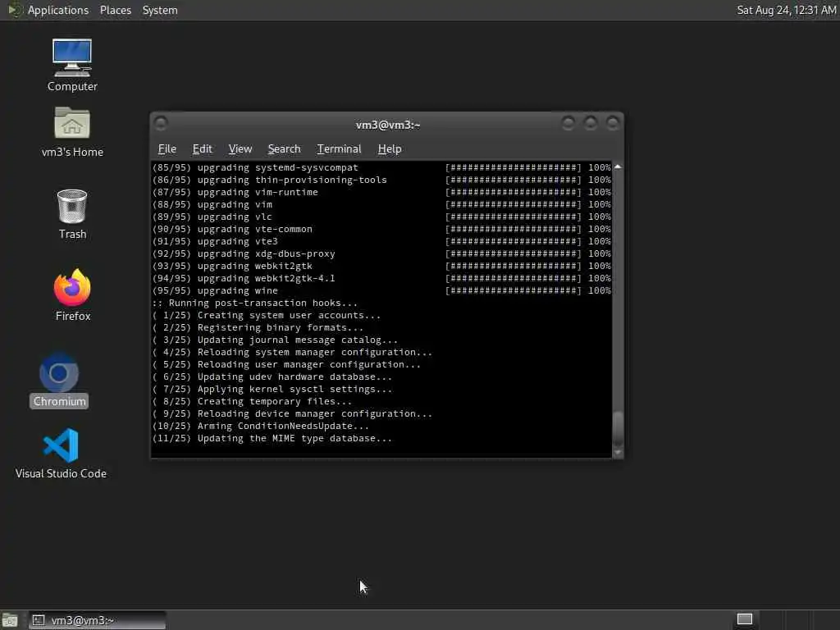The image size is (840, 630).
Task: Click the terminal scrollbar thumb
Action: pos(618,428)
